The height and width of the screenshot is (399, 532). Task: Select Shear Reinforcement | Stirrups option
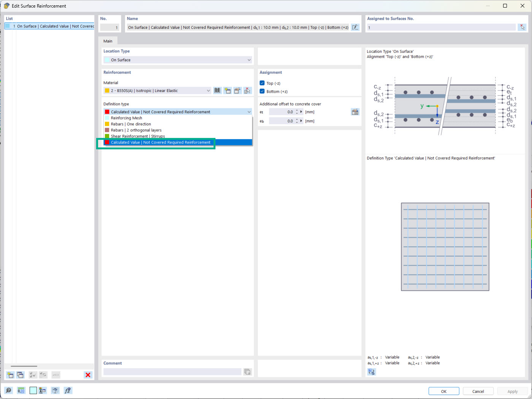click(x=178, y=136)
